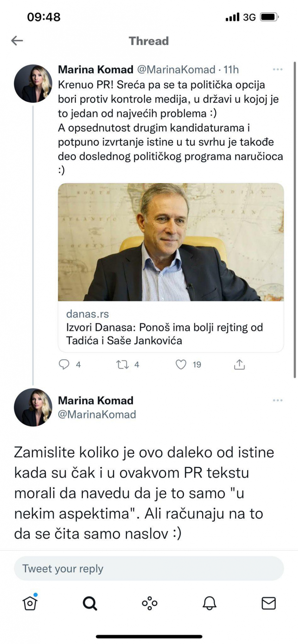This screenshot has height=644, width=298.
Task: Like the tweet with 19 likes
Action: [x=181, y=364]
